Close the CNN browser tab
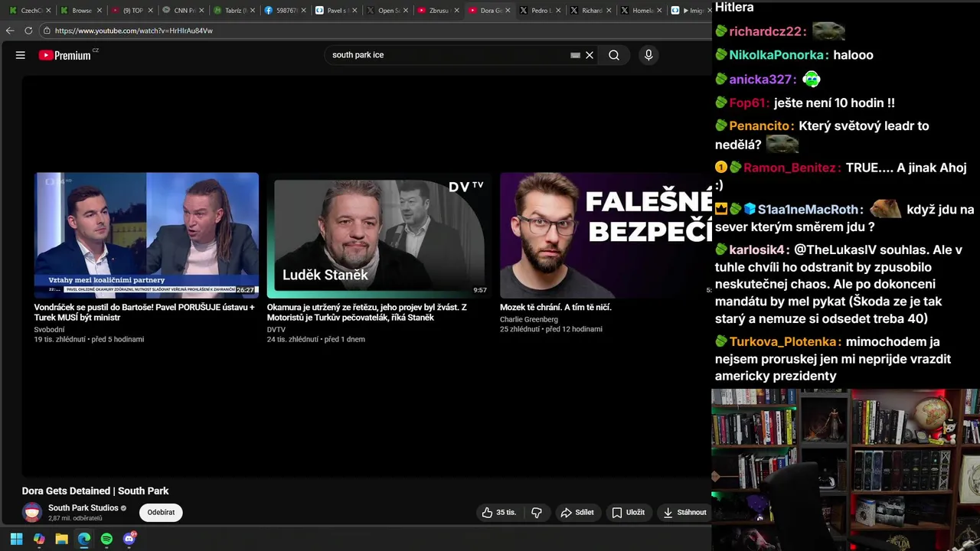980x551 pixels. point(201,11)
